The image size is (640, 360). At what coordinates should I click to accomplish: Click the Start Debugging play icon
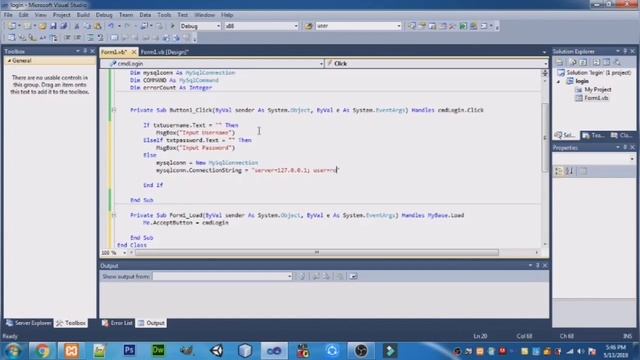click(x=172, y=26)
